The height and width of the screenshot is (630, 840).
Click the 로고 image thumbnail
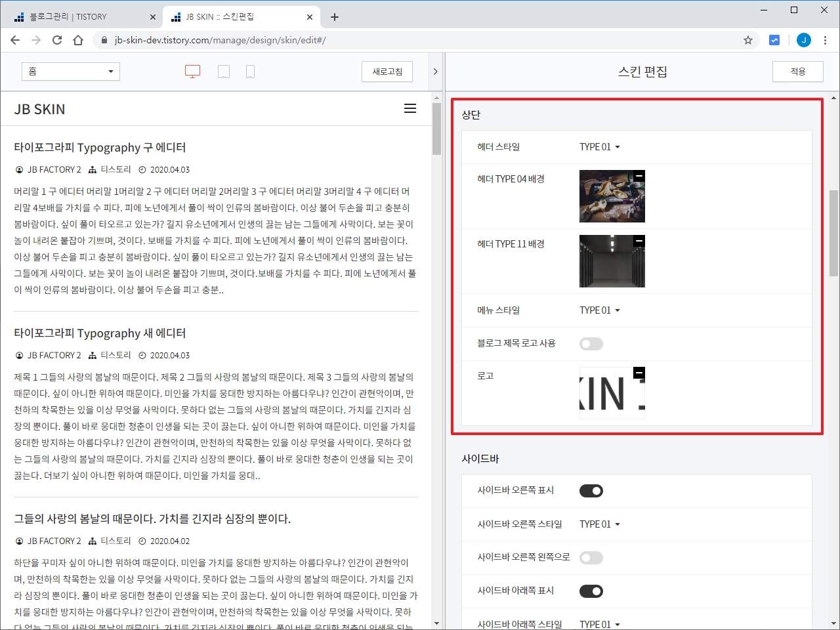click(612, 393)
